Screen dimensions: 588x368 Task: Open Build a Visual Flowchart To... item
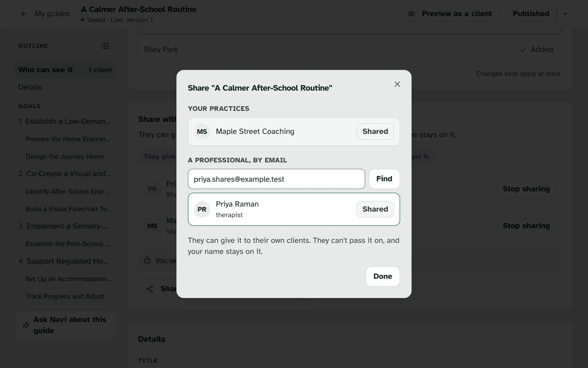pos(69,209)
